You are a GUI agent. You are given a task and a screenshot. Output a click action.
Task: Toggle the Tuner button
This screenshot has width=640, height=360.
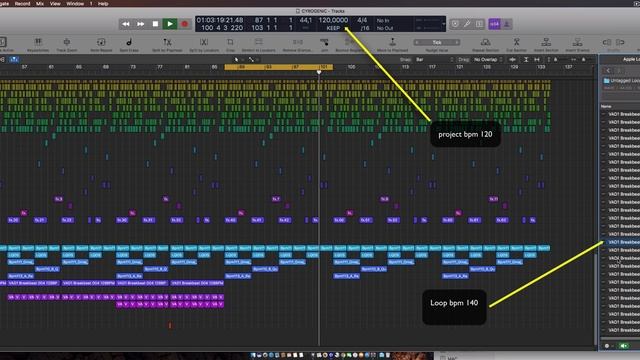click(x=467, y=24)
